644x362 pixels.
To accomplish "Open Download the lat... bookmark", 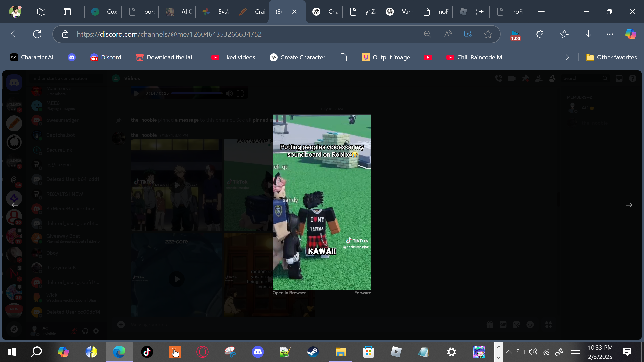I will 167,57.
